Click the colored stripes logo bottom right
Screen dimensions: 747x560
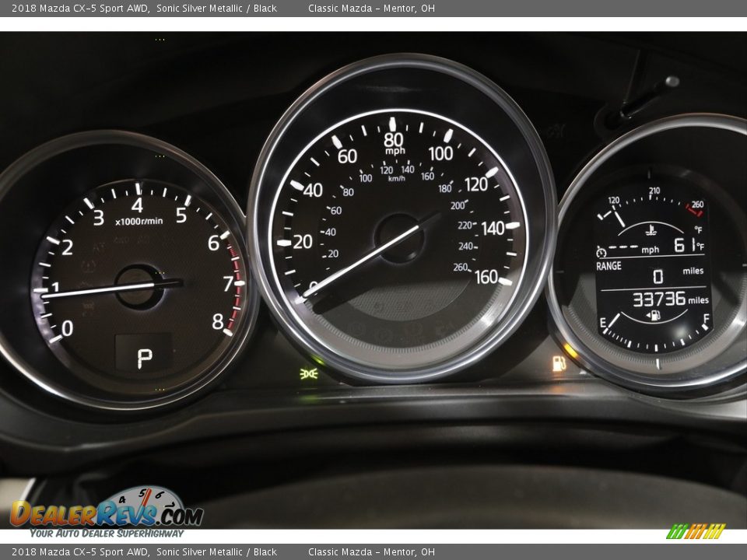click(x=696, y=531)
